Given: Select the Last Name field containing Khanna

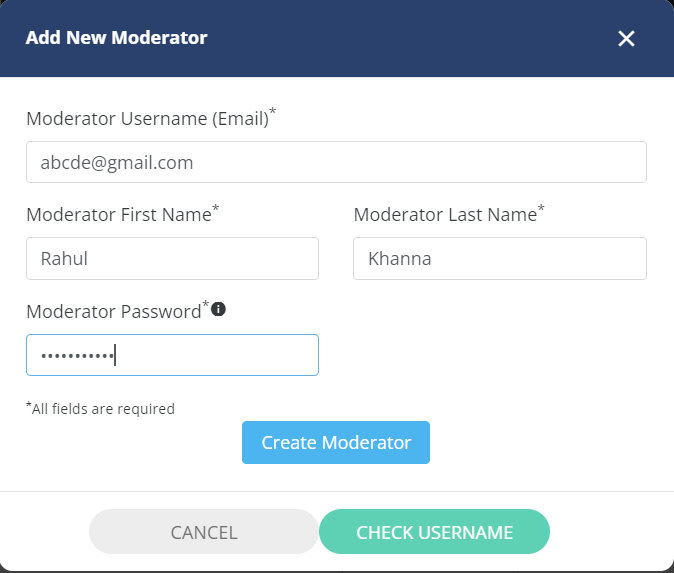Looking at the screenshot, I should pos(499,258).
